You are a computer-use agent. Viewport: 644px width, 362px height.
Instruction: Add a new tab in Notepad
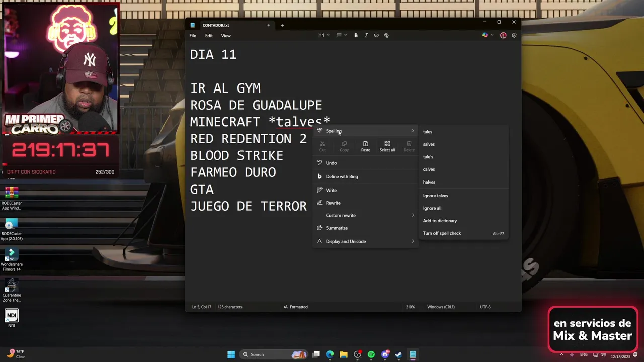pos(282,25)
